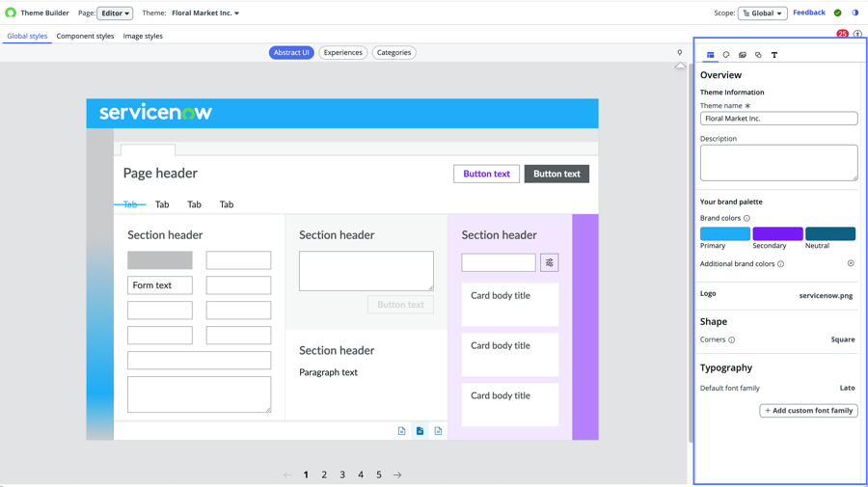Switch to Global styles tab
This screenshot has width=868, height=487.
point(27,36)
